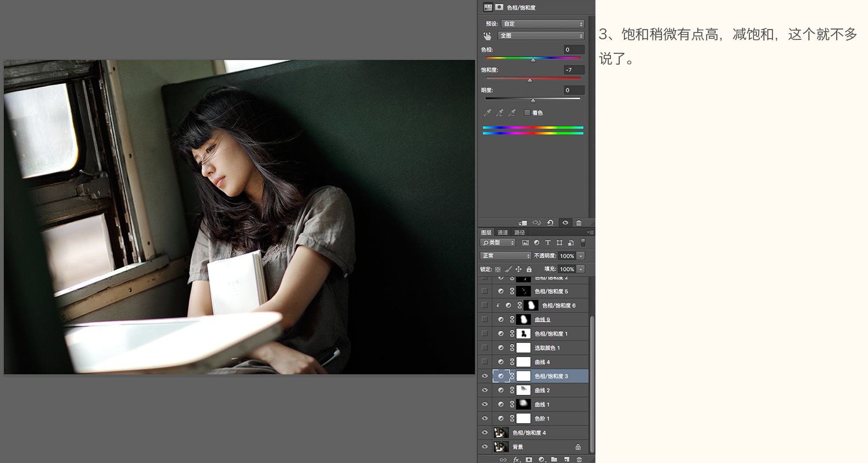Open the 预设 preset dropdown

(x=543, y=24)
